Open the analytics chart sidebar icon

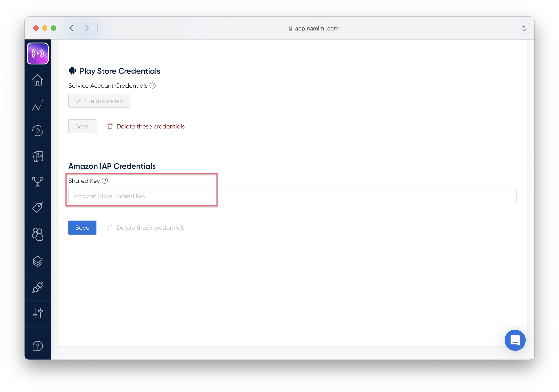pos(37,105)
